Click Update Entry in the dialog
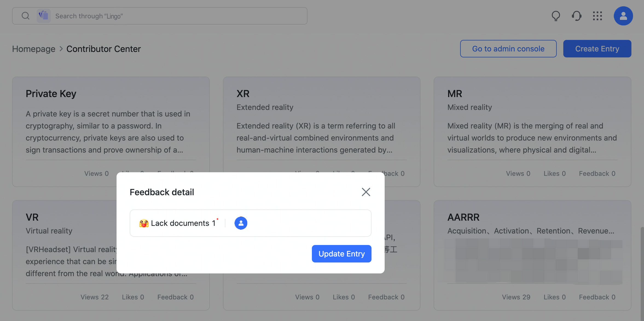This screenshot has width=644, height=321. click(341, 254)
